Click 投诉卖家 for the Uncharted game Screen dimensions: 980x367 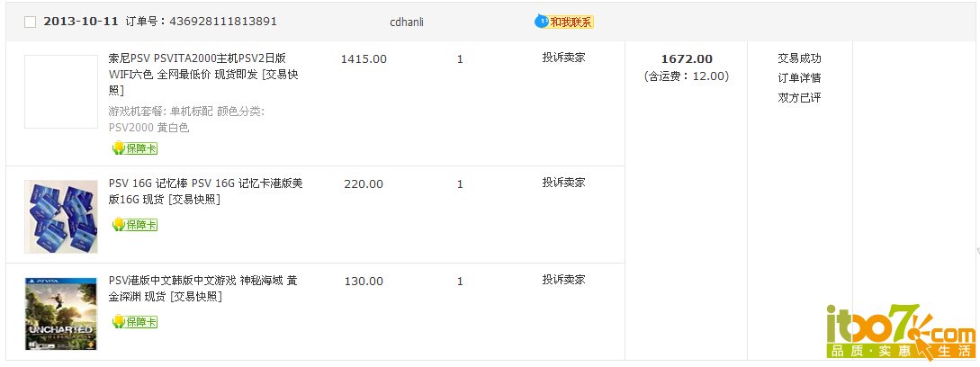pyautogui.click(x=563, y=280)
